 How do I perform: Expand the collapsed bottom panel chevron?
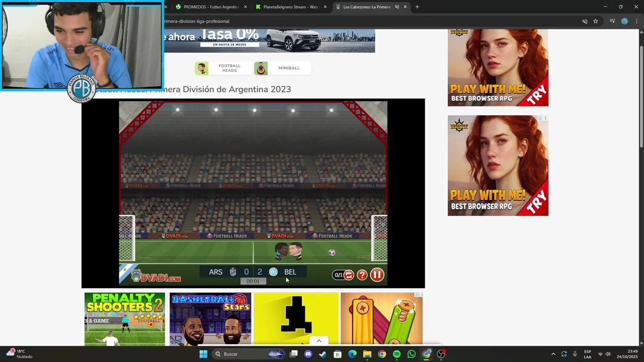318,341
